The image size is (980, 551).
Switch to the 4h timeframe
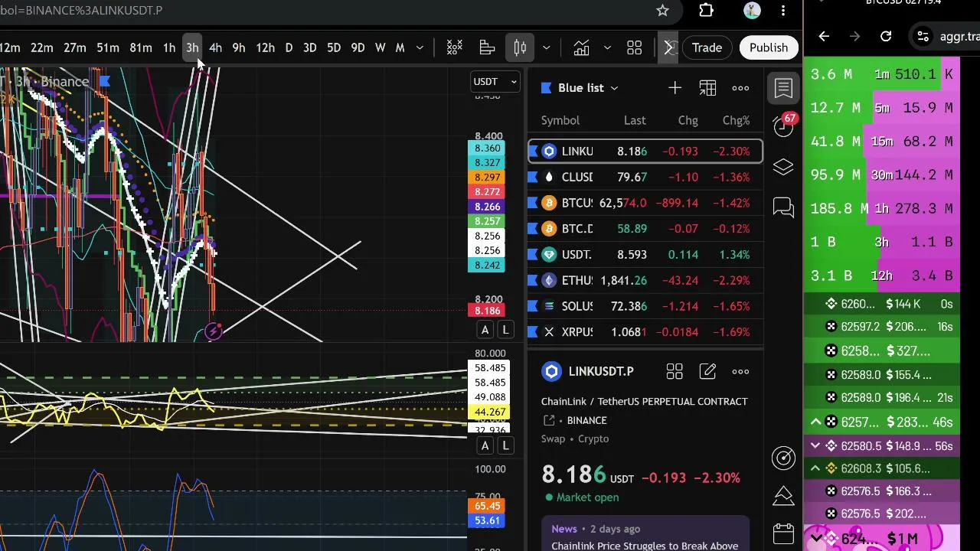coord(215,48)
